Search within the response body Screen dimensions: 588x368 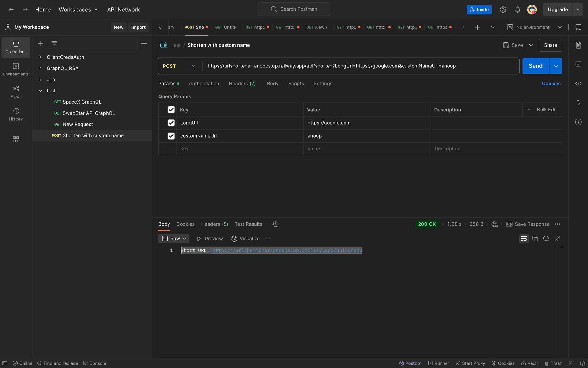tap(546, 239)
